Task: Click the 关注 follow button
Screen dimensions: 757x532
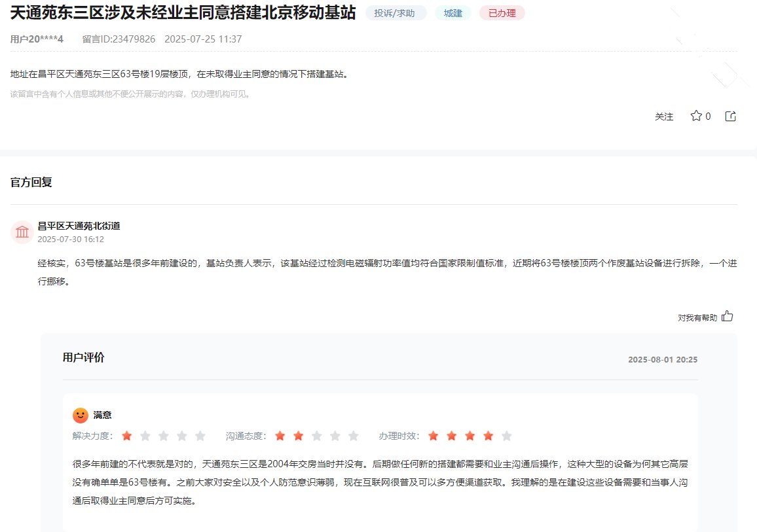Action: point(664,116)
